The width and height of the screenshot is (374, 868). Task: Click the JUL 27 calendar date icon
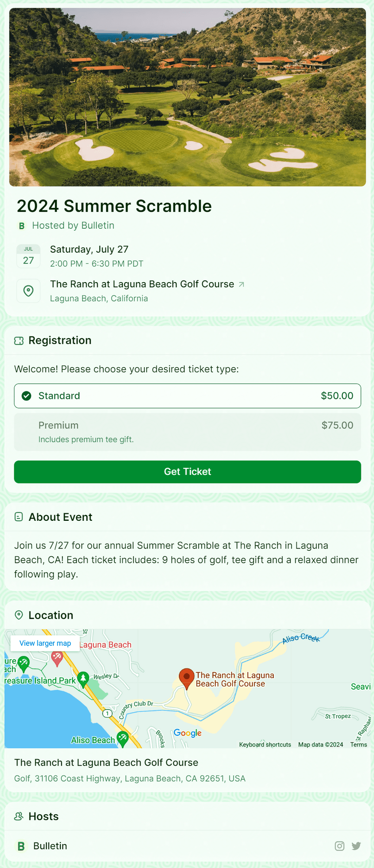pos(29,256)
